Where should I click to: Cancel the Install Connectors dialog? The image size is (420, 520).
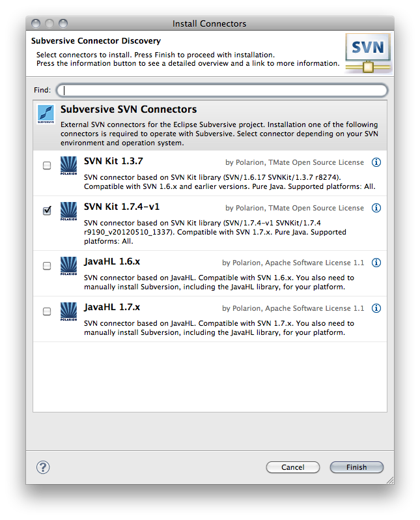click(x=293, y=467)
